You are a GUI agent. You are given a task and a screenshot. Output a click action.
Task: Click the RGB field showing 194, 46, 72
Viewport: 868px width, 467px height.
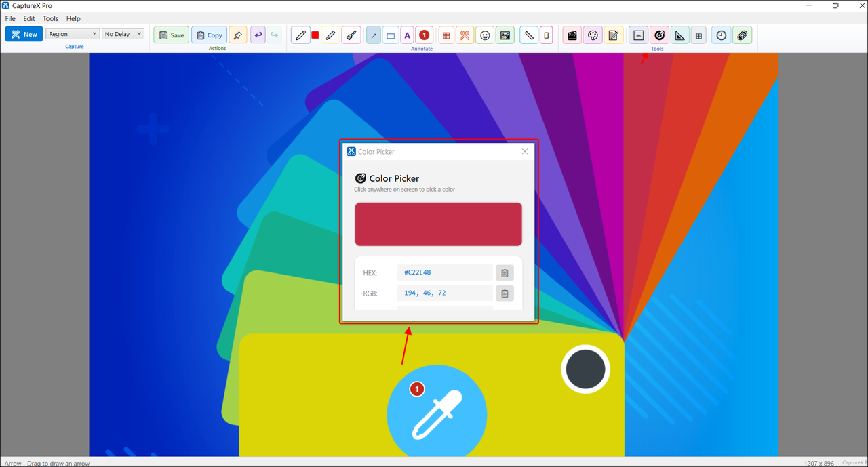445,293
